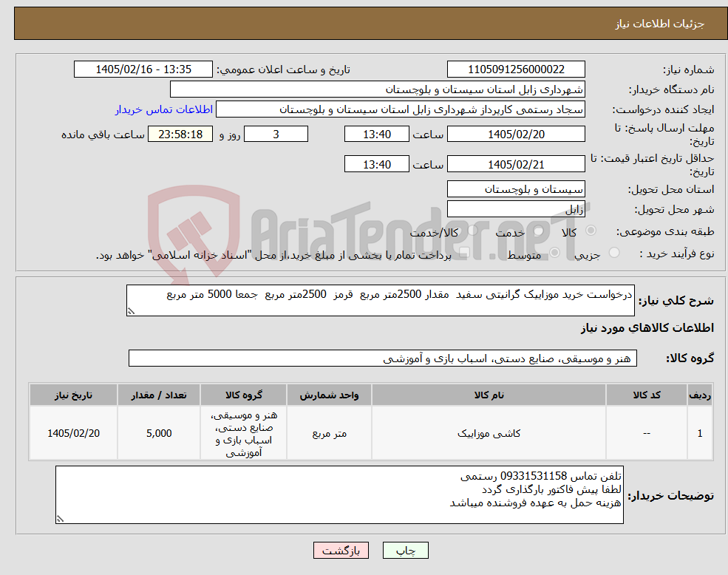Select the خدمت radio button

pyautogui.click(x=539, y=231)
